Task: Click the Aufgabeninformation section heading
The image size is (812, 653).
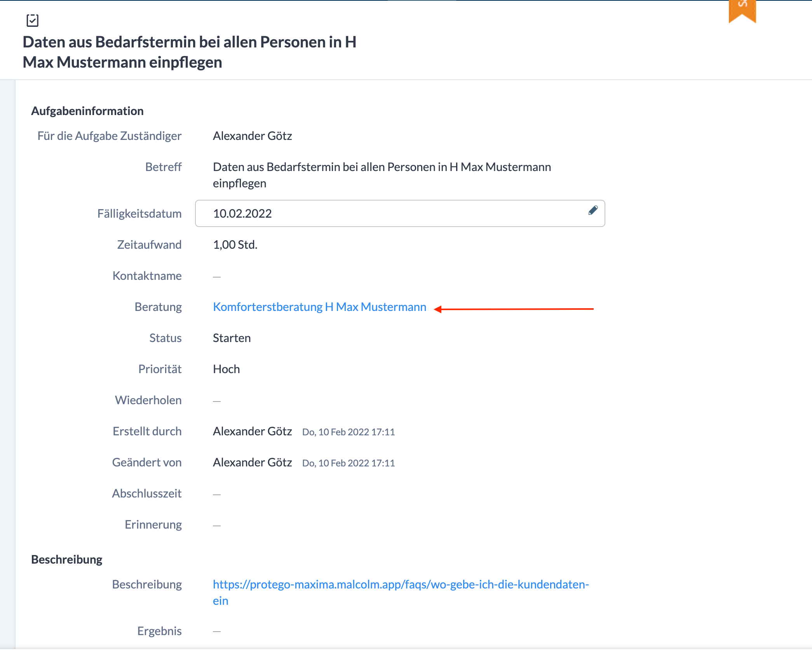Action: click(87, 111)
